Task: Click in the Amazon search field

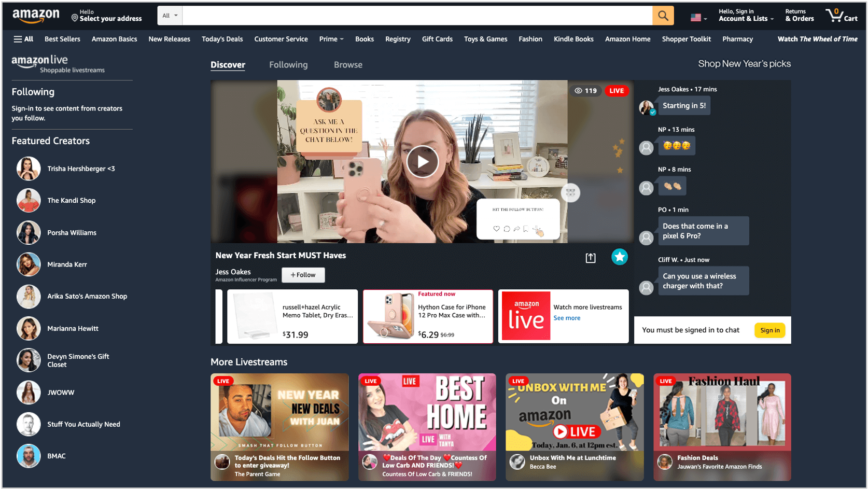Action: (417, 16)
